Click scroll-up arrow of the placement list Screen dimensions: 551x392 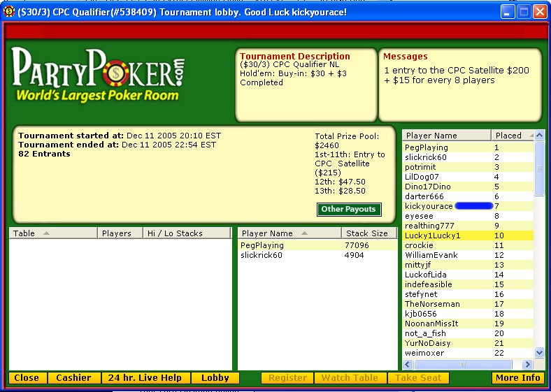(539, 136)
